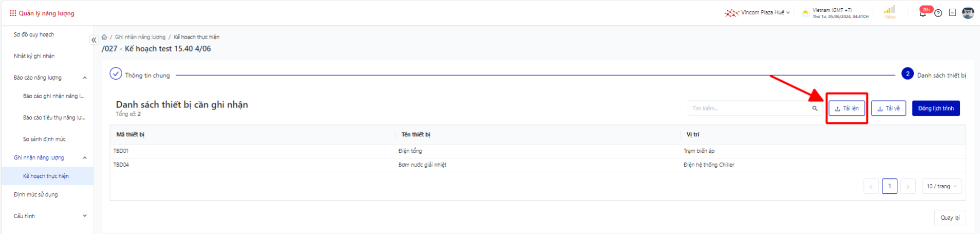The width and height of the screenshot is (980, 234).
Task: Open the user avatar profile
Action: point(968,13)
